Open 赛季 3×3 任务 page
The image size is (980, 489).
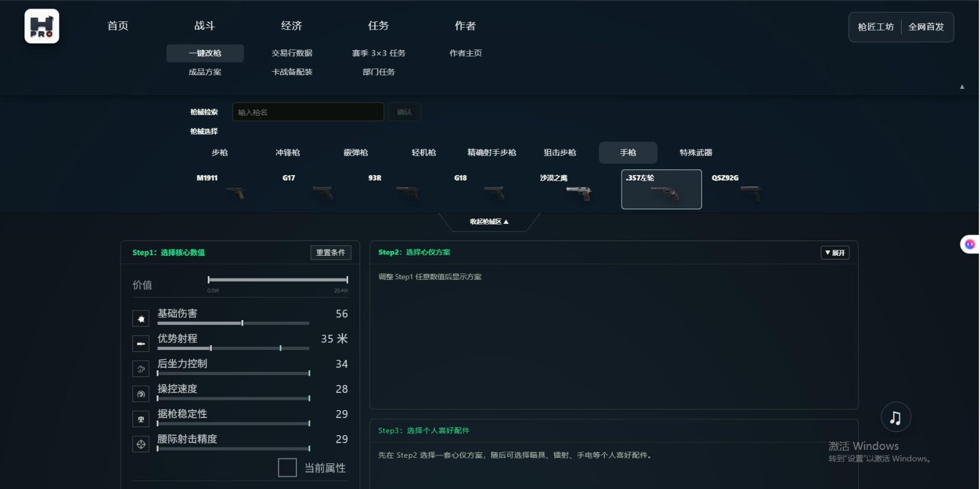(379, 53)
